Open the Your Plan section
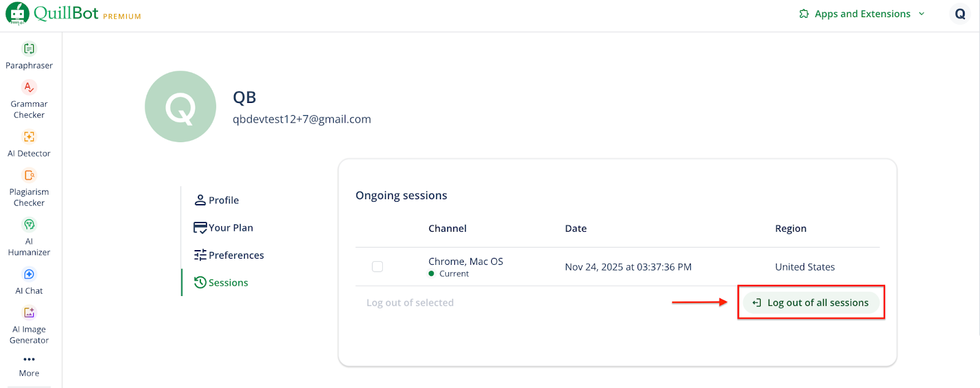This screenshot has width=980, height=388. click(x=230, y=228)
